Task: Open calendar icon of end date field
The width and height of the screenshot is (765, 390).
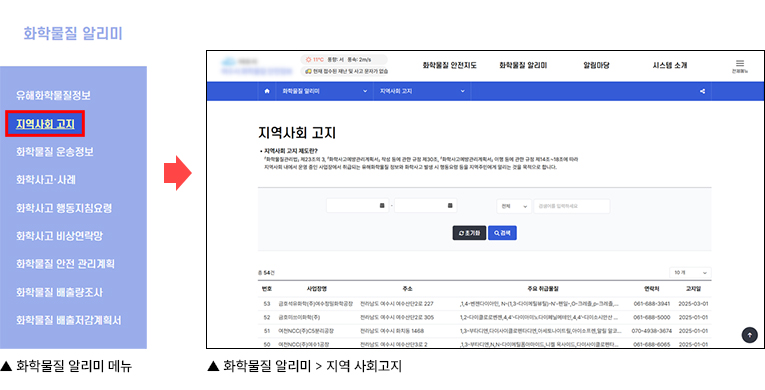Action: pos(450,206)
